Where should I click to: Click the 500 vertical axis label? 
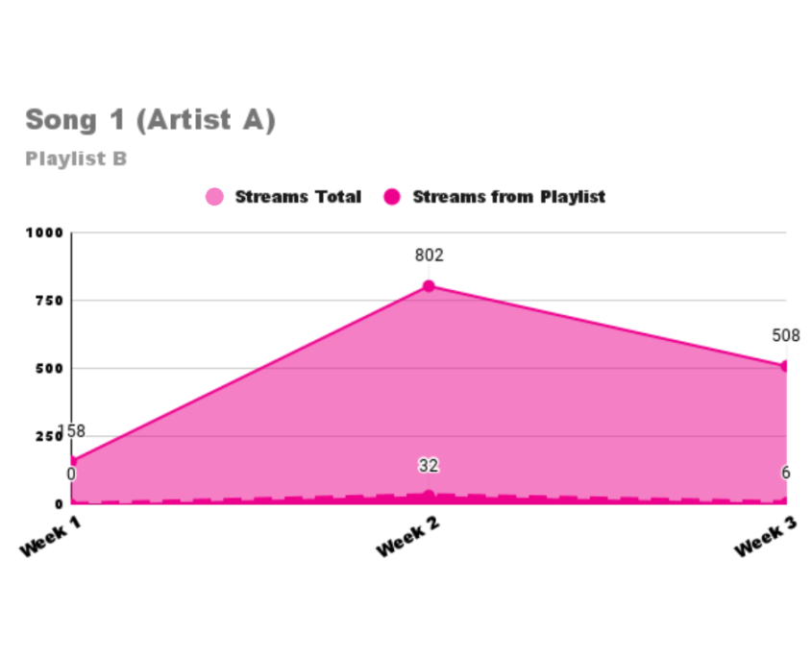(x=49, y=369)
